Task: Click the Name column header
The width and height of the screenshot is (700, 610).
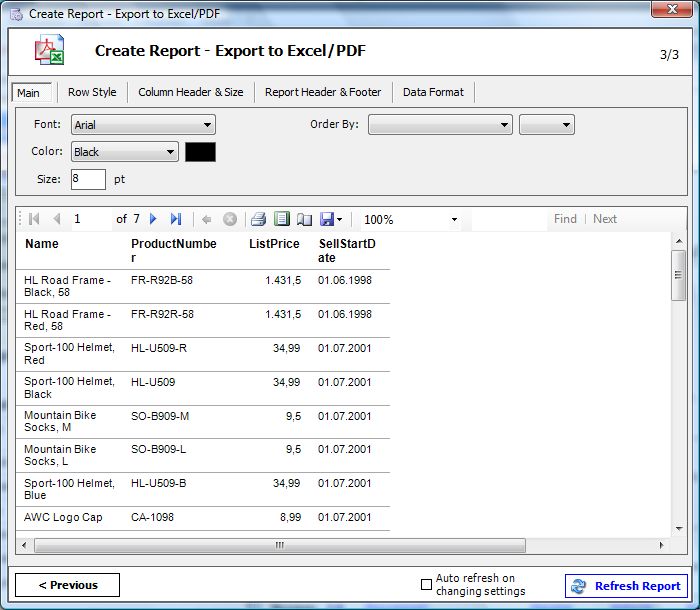Action: (42, 244)
